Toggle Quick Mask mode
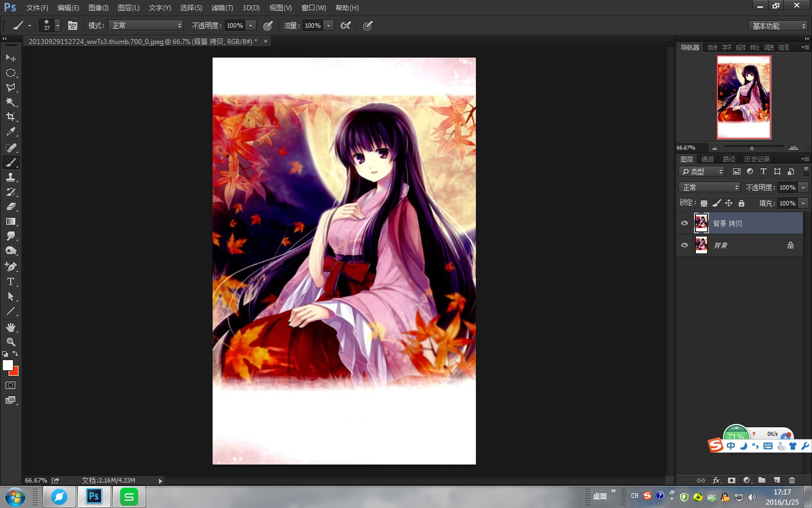Image resolution: width=812 pixels, height=508 pixels. [11, 386]
